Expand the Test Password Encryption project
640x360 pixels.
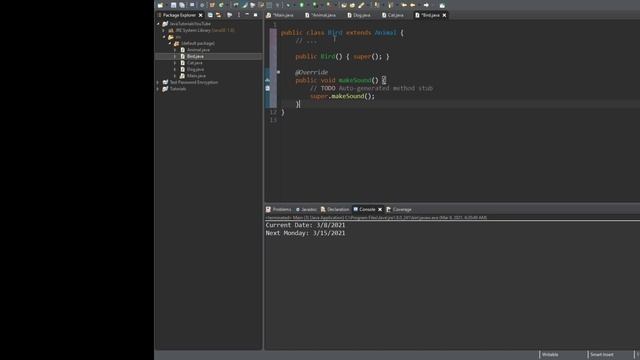coord(158,82)
